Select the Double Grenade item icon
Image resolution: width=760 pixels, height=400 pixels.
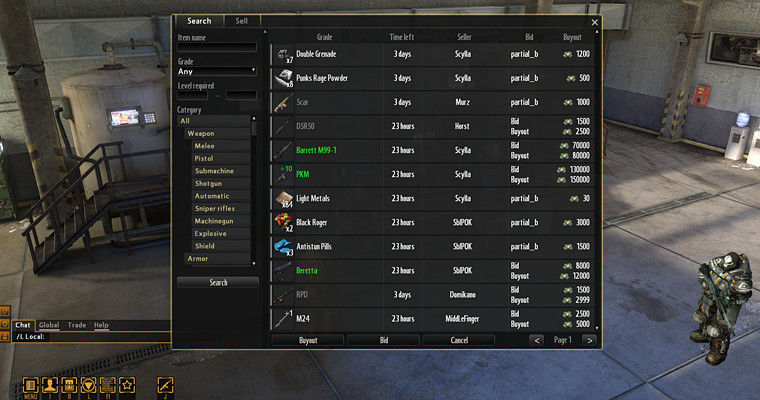(x=284, y=55)
